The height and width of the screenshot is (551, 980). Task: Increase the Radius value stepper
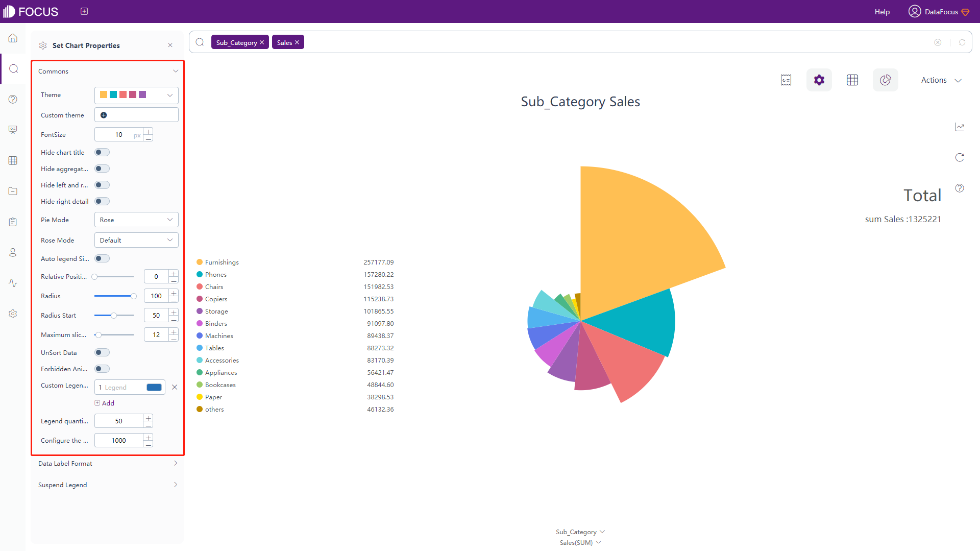pos(174,293)
